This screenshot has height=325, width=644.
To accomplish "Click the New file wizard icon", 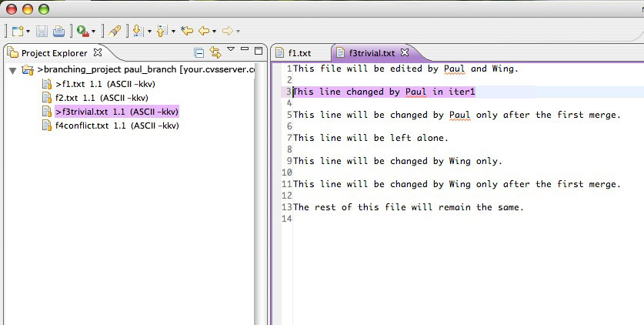I will pos(17,32).
